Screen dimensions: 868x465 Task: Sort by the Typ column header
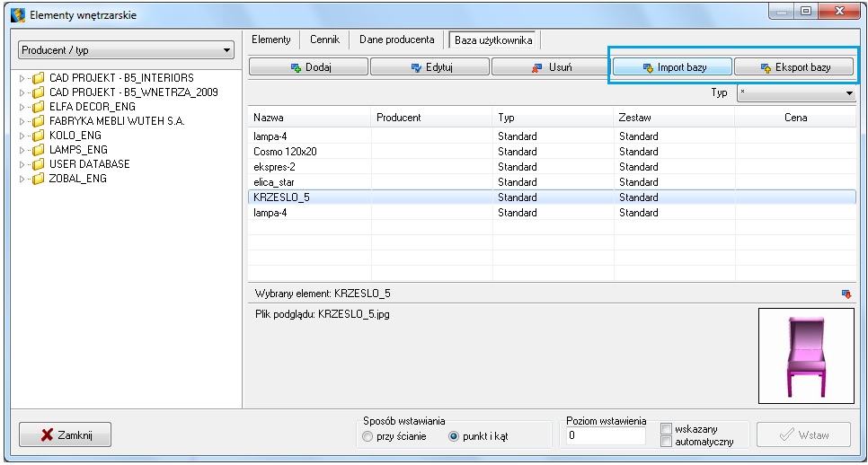pyautogui.click(x=553, y=118)
